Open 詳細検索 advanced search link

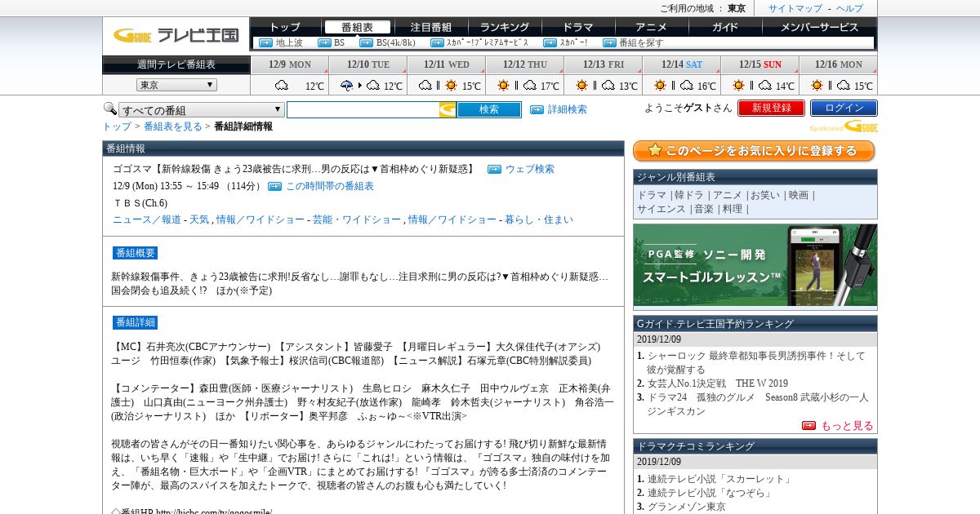click(x=567, y=109)
